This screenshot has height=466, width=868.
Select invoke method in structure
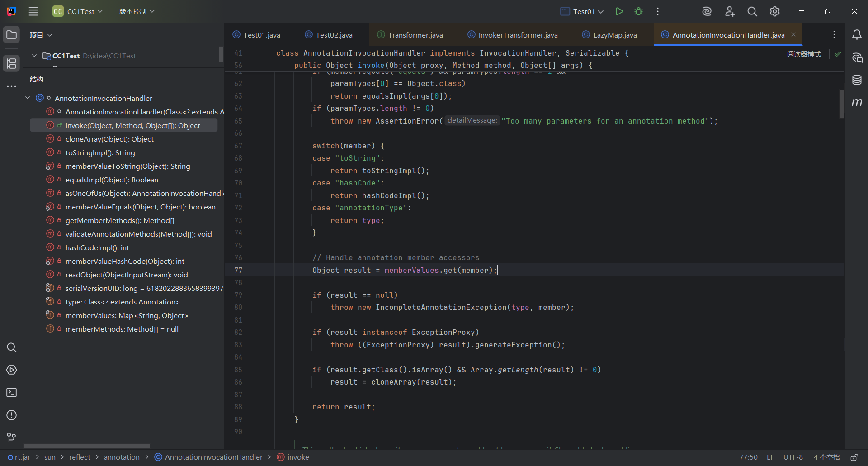tap(123, 125)
